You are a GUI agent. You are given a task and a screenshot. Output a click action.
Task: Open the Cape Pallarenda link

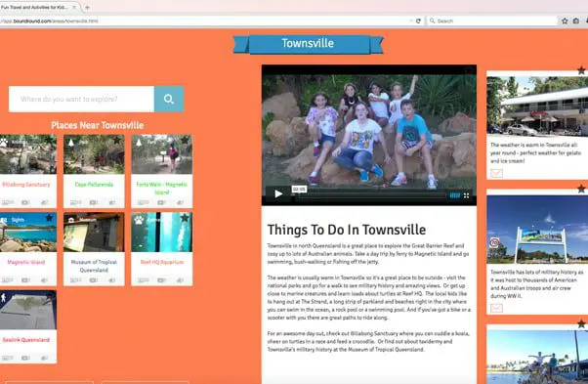click(x=94, y=185)
